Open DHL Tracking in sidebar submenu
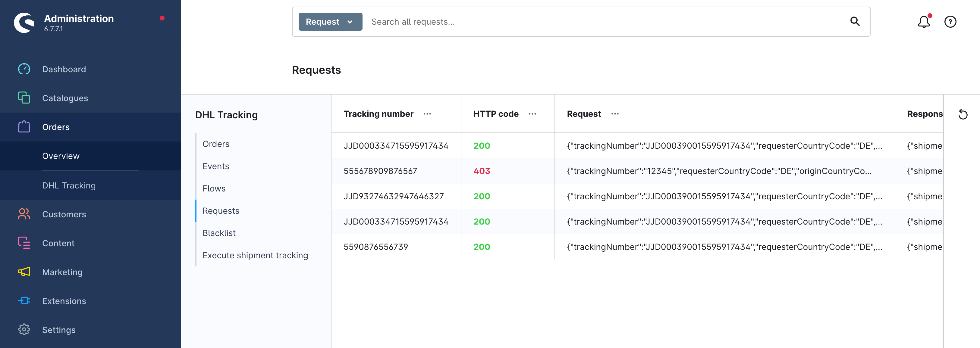 tap(69, 185)
